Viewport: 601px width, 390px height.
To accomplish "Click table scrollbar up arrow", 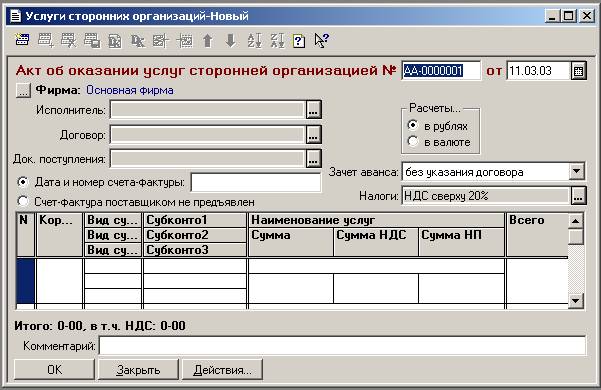I will pos(575,221).
